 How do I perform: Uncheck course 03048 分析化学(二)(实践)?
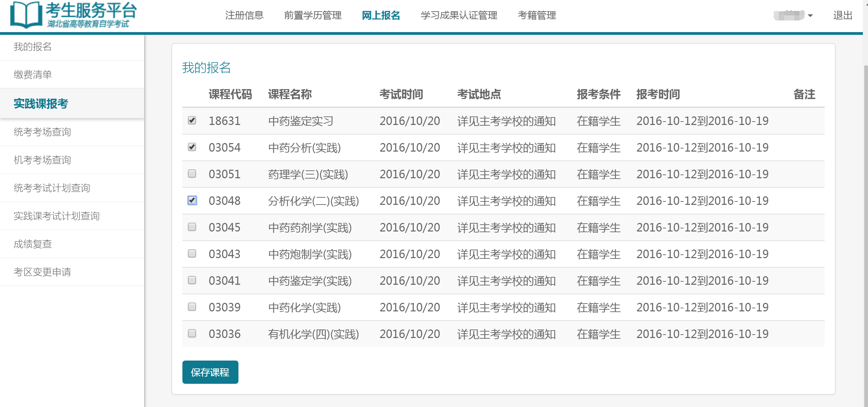tap(192, 201)
